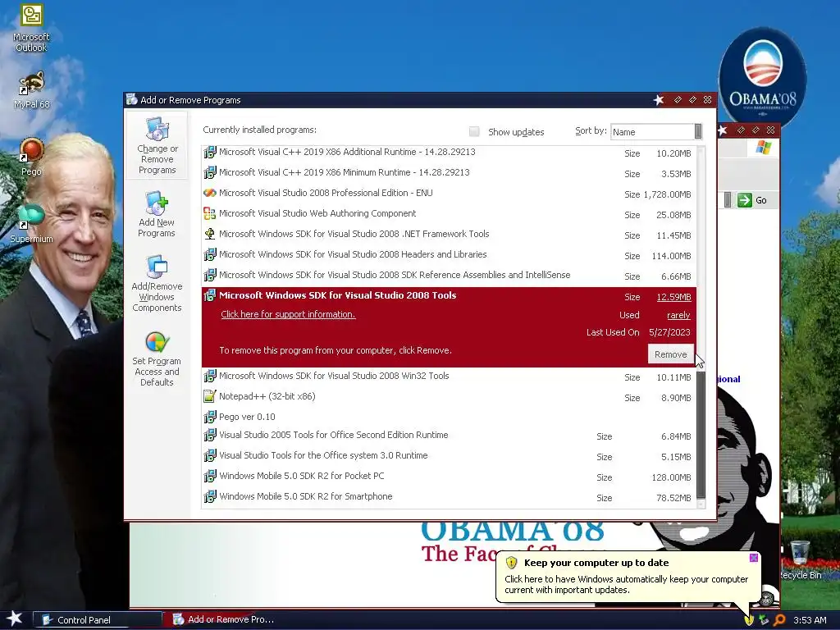The width and height of the screenshot is (840, 630).
Task: Click the program list vertical scrollbar thumb
Action: 701,434
